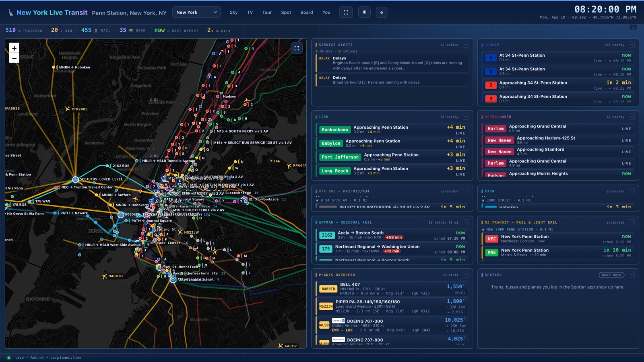Image resolution: width=644 pixels, height=362 pixels.
Task: Open the Broad St-bound [J] delay alert
Action: [392, 80]
